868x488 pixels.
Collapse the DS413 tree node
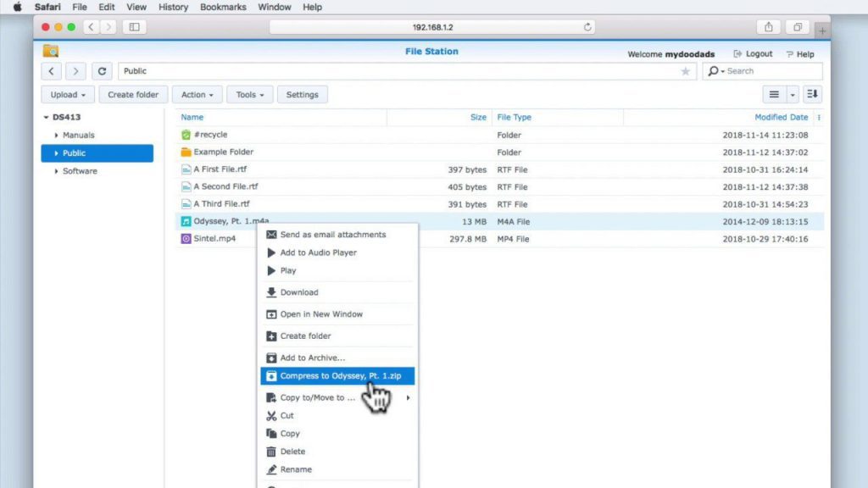tap(46, 117)
